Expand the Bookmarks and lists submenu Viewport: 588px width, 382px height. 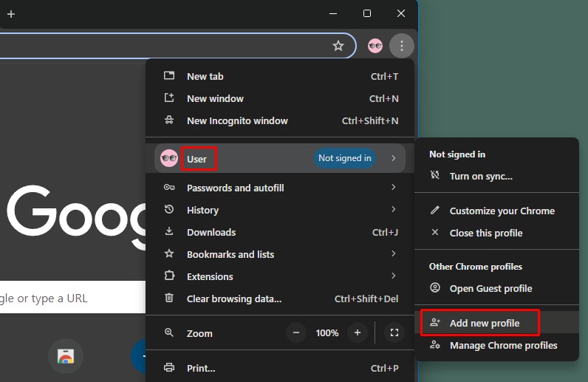(230, 254)
